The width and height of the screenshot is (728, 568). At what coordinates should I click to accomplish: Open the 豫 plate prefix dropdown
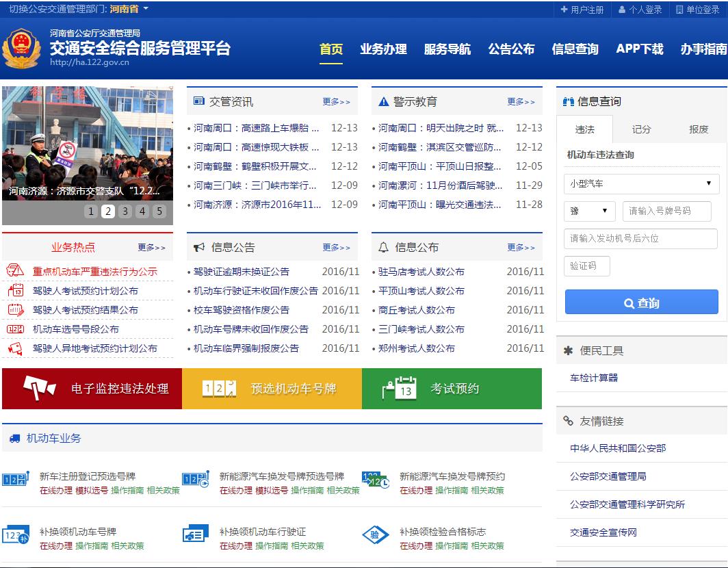(589, 211)
